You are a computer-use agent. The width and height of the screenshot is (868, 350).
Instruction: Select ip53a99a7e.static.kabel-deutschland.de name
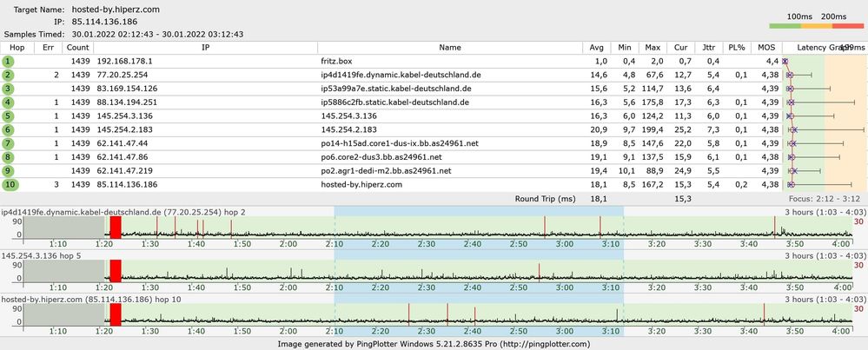tap(396, 89)
